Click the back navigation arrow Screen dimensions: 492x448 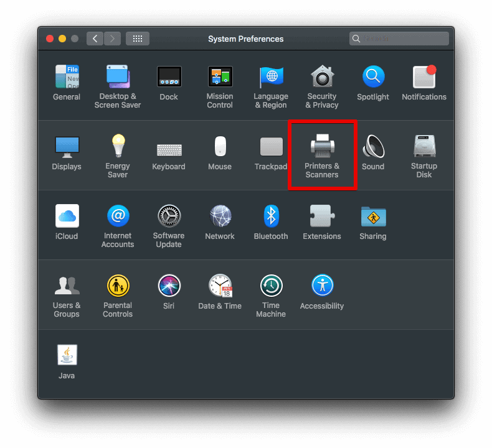click(95, 39)
